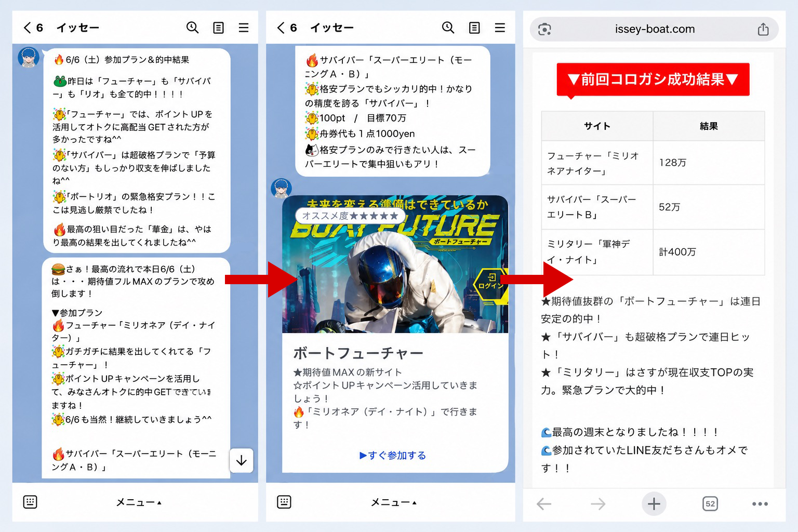Open search in the left chat panel
This screenshot has height=532, width=798.
pyautogui.click(x=192, y=28)
